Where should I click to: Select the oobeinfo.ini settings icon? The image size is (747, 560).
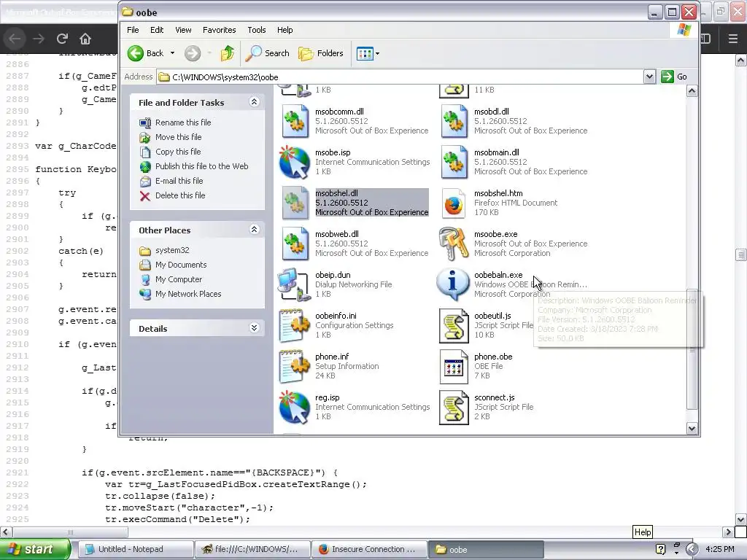[x=295, y=326]
